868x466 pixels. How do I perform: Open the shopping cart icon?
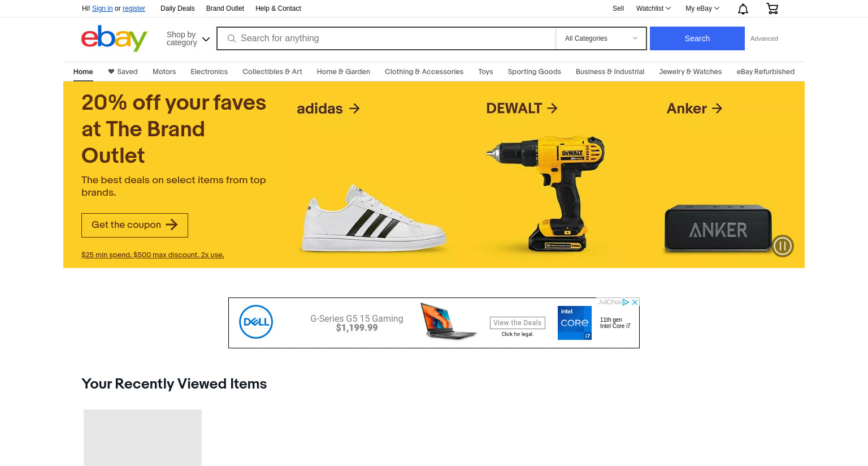pos(772,8)
